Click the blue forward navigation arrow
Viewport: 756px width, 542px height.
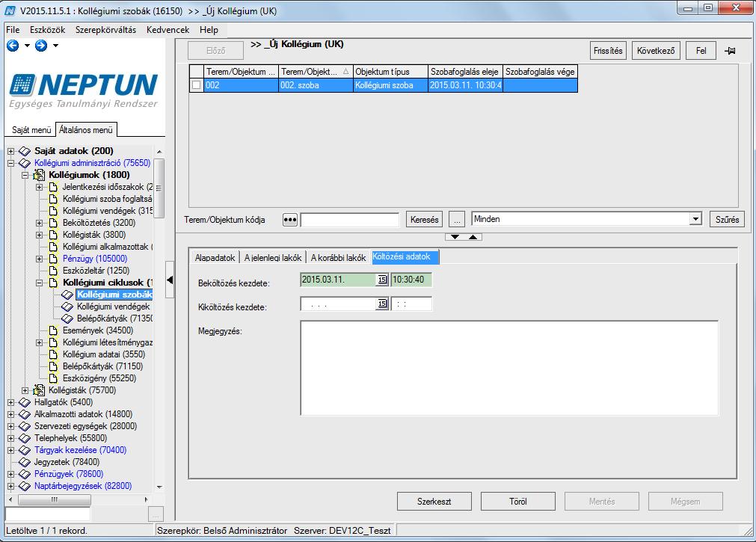[41, 46]
